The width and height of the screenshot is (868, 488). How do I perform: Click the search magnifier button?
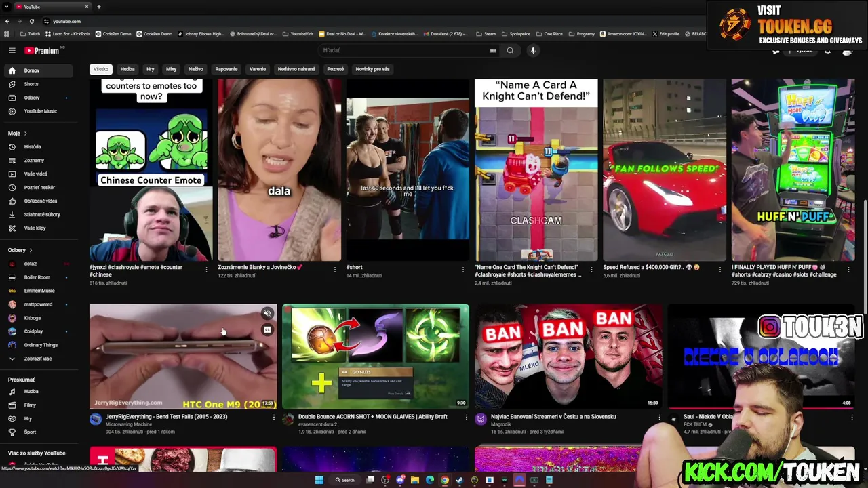click(x=510, y=50)
